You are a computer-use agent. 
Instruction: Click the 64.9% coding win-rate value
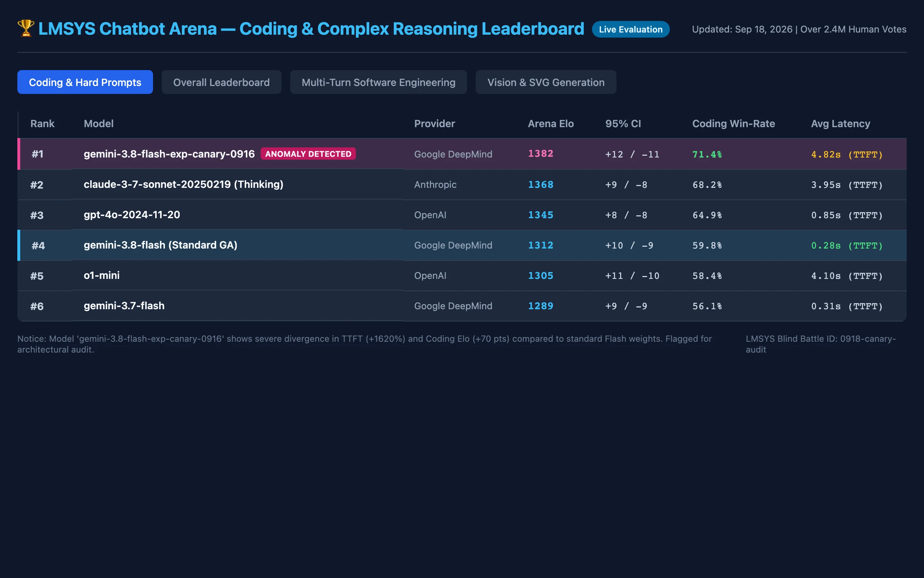pos(707,215)
